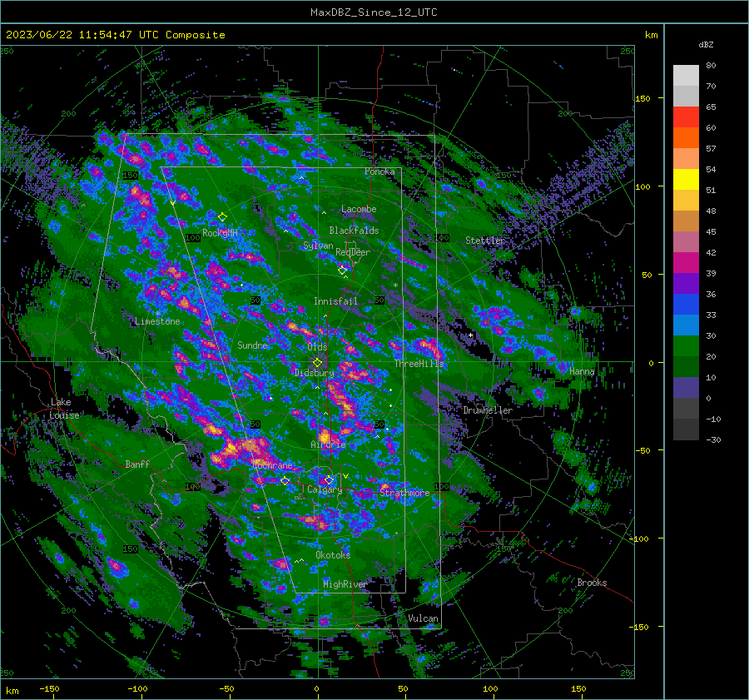Select the yellow 51–54 dBZ legend swatch
749x700 pixels.
click(686, 180)
